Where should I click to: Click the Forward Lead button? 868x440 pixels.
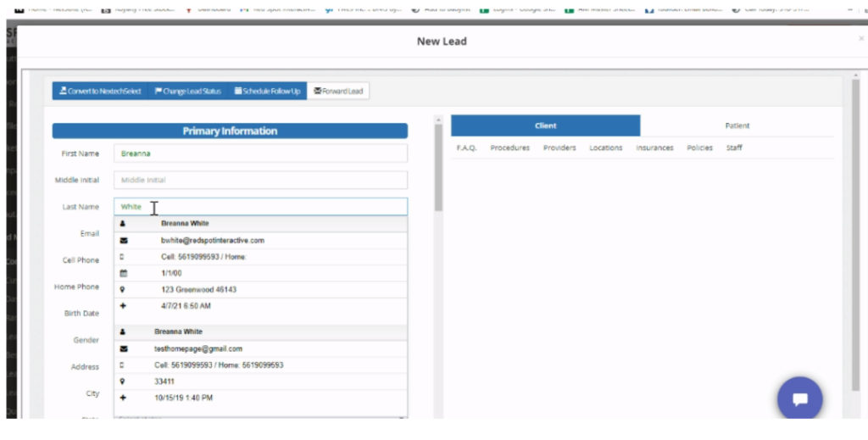(x=337, y=91)
